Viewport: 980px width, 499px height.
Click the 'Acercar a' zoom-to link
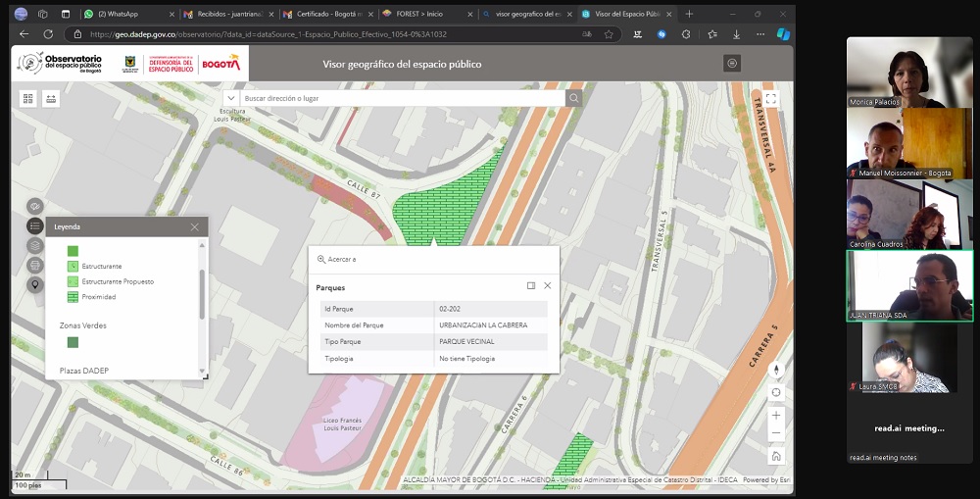(x=336, y=259)
